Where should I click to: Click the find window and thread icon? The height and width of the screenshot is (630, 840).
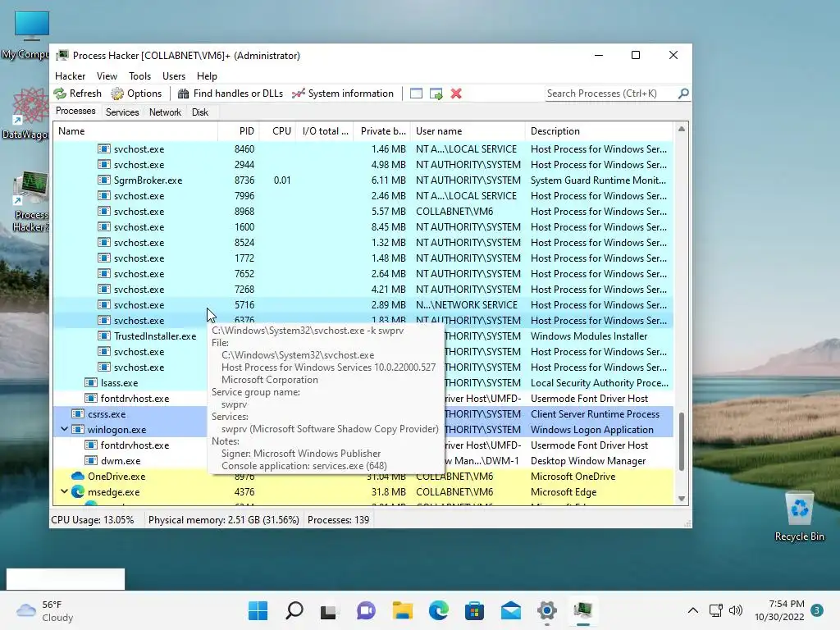(x=436, y=94)
